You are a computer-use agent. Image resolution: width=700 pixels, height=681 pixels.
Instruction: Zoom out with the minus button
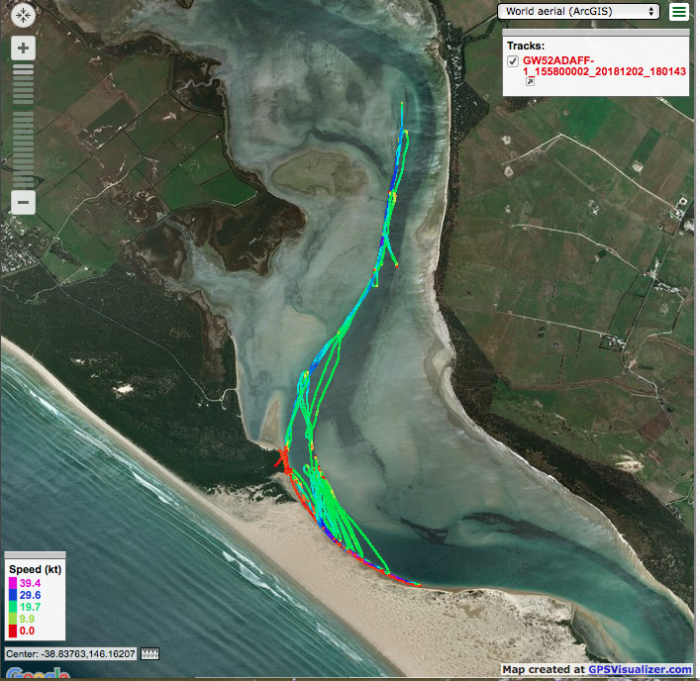23,202
